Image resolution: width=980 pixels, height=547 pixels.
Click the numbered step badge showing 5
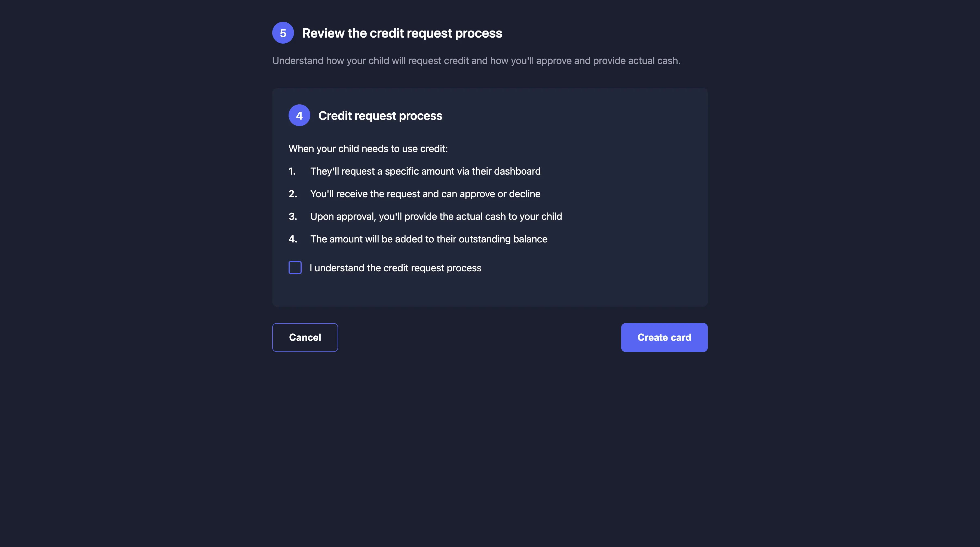pos(283,33)
